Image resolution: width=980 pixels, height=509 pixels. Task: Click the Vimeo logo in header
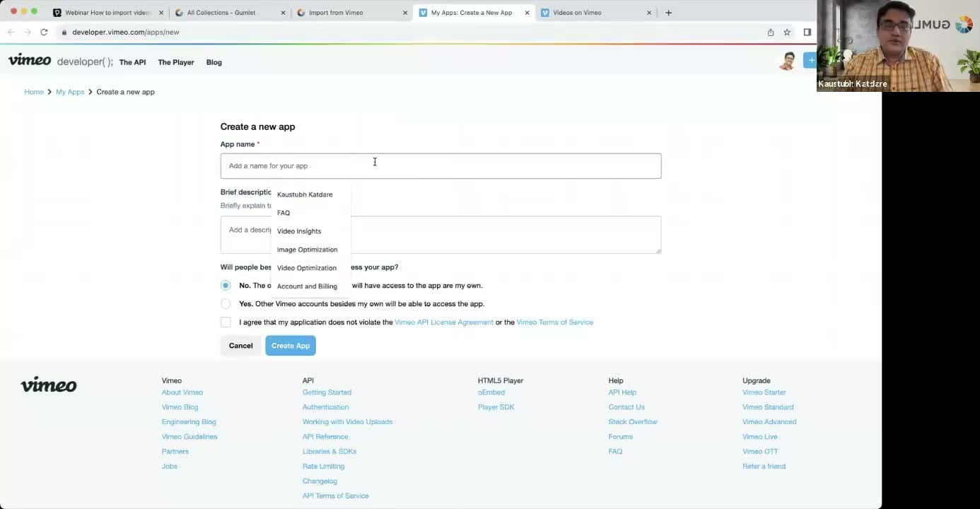(x=30, y=61)
